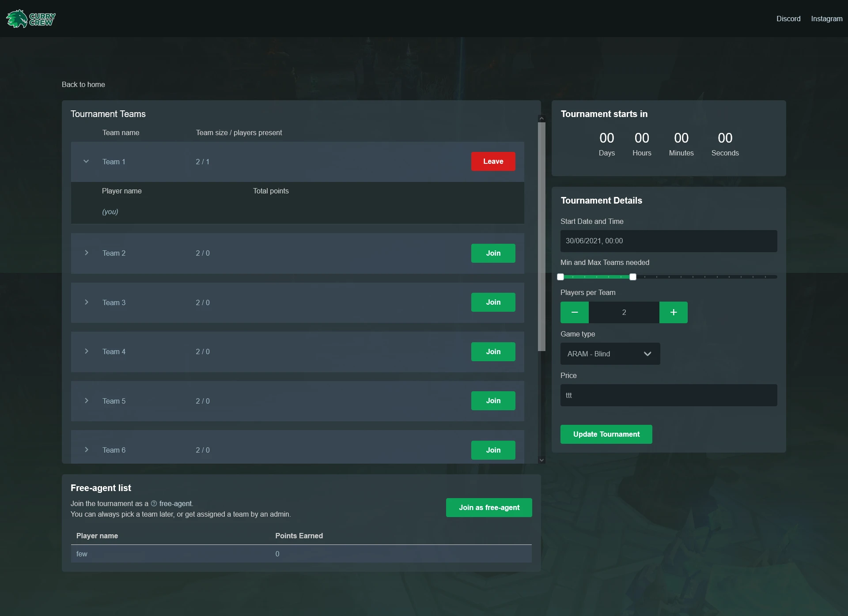The width and height of the screenshot is (848, 616).
Task: Click the Team 1 expand chevron icon
Action: click(86, 161)
